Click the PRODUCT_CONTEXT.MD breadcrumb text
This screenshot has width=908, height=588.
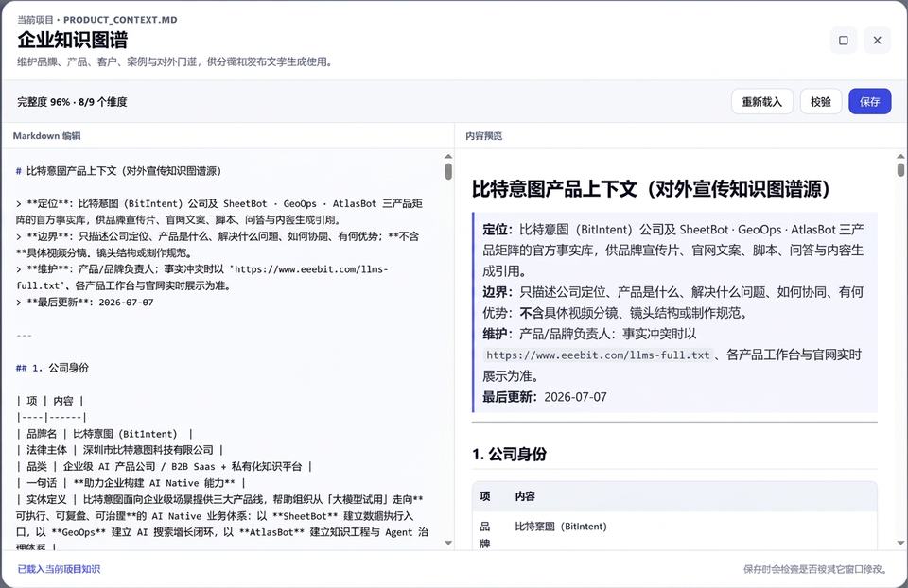pyautogui.click(x=120, y=20)
